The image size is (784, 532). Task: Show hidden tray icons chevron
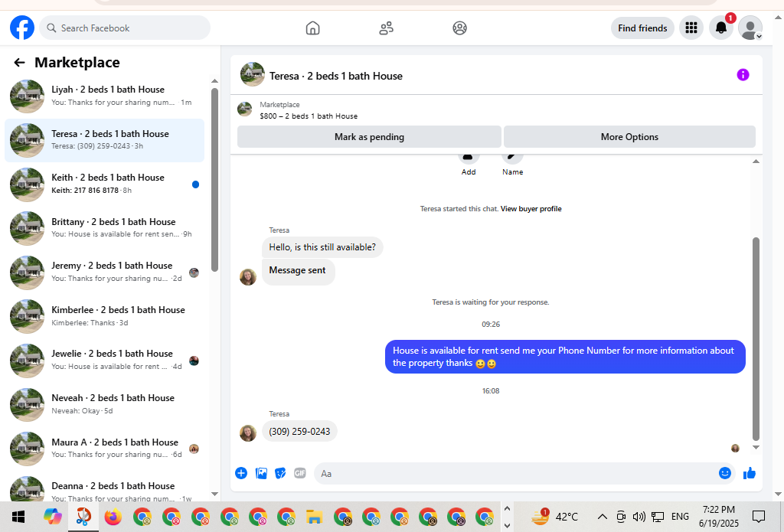(603, 517)
